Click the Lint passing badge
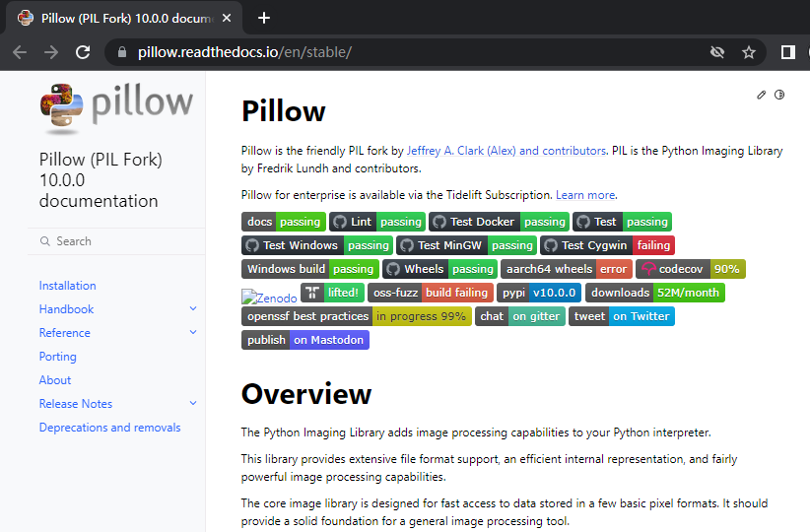810x532 pixels. (x=377, y=222)
